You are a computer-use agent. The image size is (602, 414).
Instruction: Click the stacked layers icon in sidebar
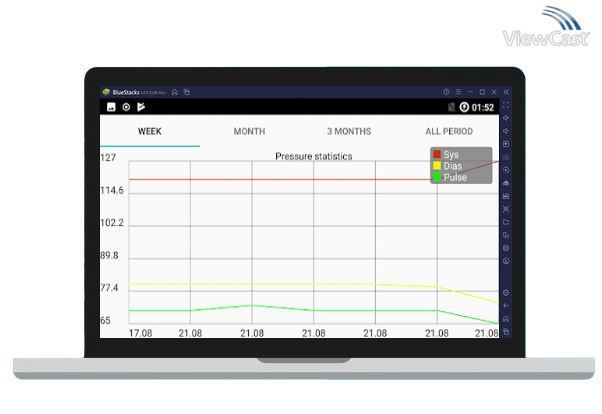506,248
